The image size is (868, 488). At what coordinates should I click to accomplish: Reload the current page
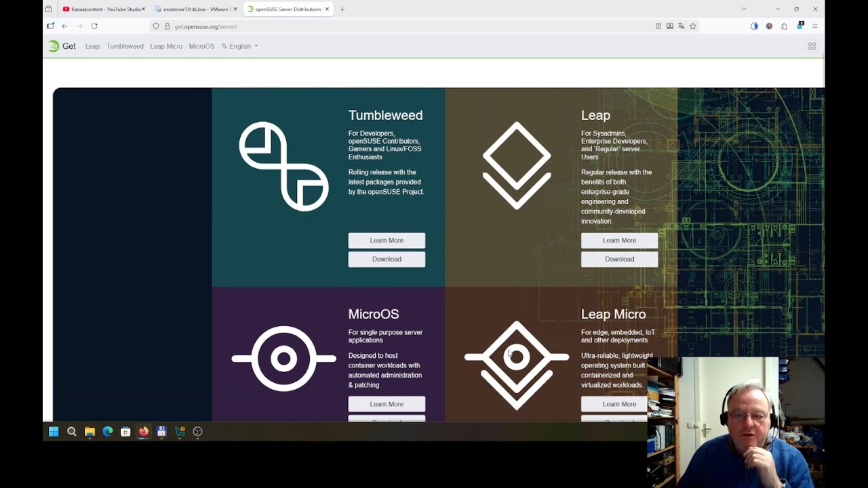94,26
